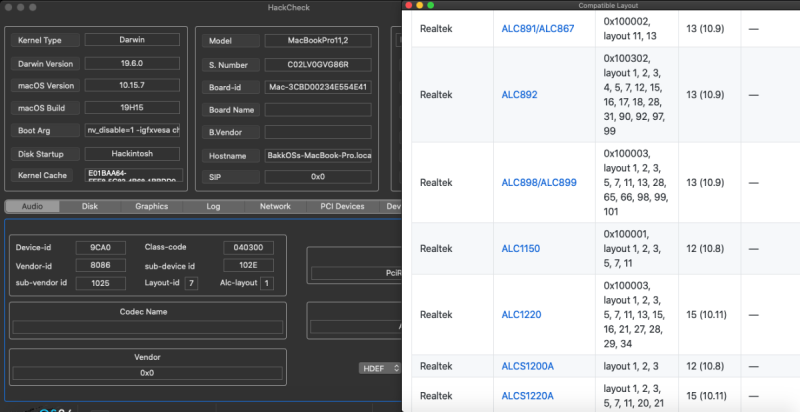Open the PCI Devices tab

click(342, 207)
